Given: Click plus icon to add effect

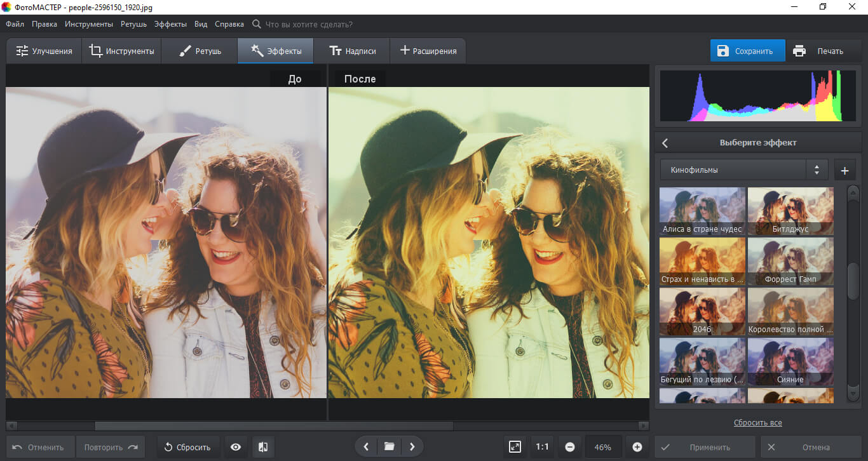Looking at the screenshot, I should click(x=844, y=170).
